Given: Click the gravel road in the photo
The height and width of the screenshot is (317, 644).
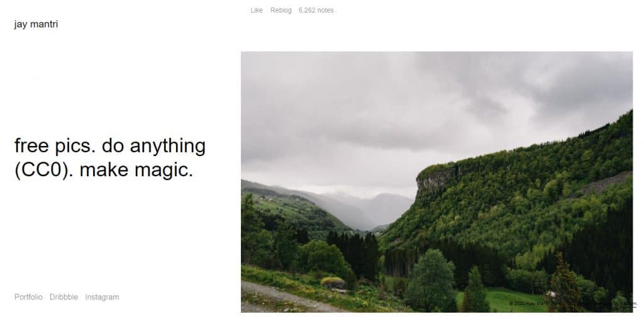Looking at the screenshot, I should point(279,298).
